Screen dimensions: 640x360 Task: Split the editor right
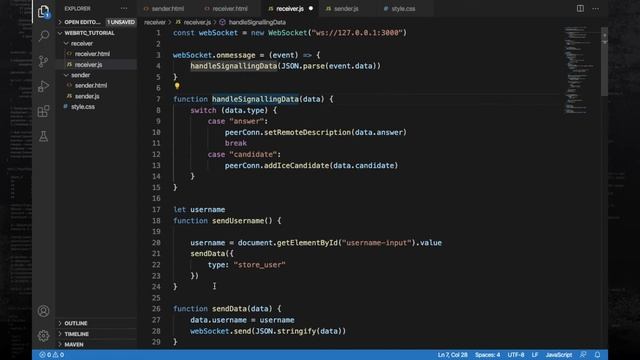coord(580,9)
